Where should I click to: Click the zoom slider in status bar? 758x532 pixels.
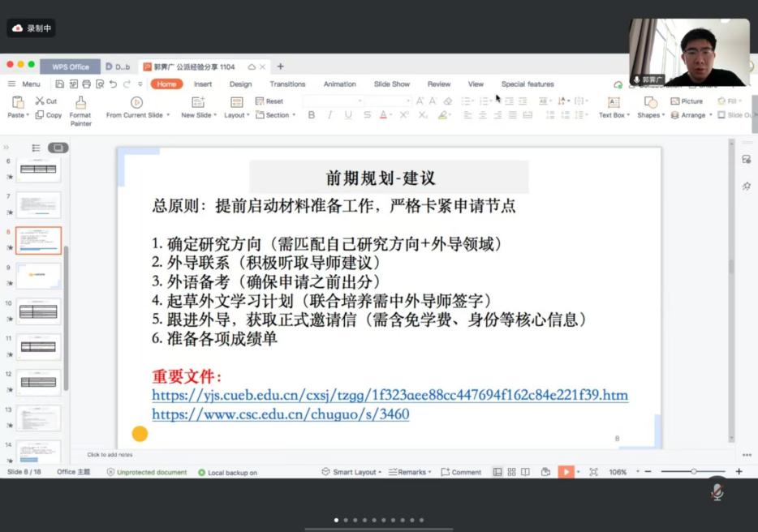pos(694,472)
